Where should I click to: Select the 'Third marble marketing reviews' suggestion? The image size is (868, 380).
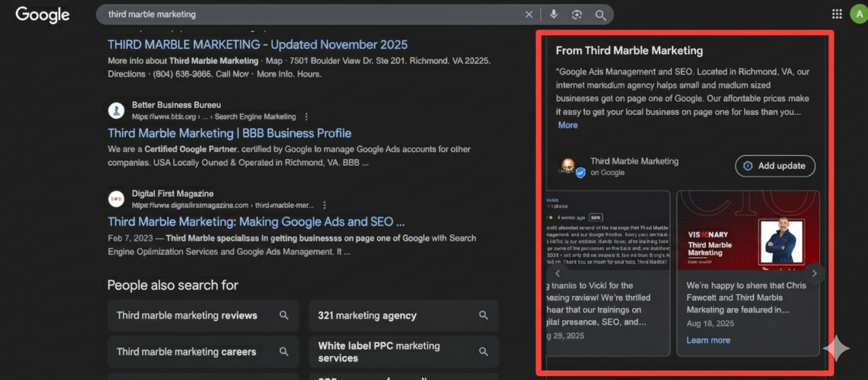point(203,316)
